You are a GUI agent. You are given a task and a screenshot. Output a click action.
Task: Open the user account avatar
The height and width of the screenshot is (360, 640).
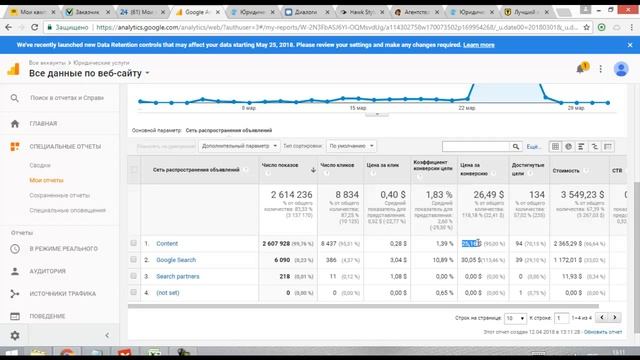[621, 69]
